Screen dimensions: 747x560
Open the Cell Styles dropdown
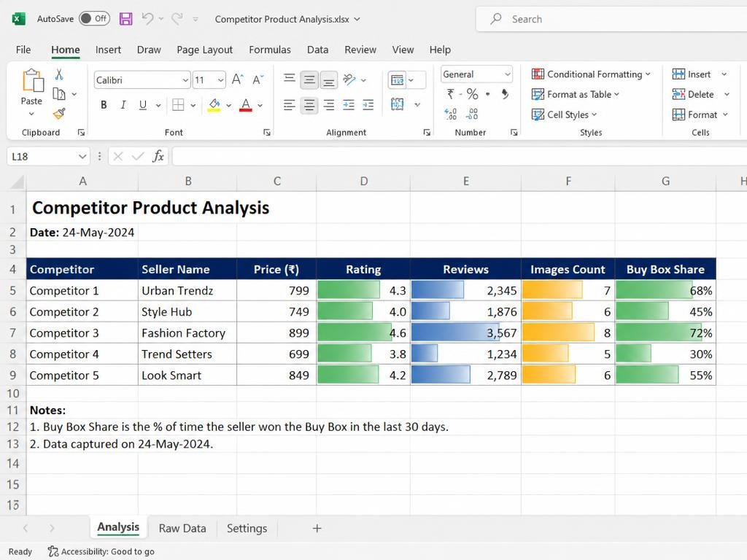[x=564, y=114]
